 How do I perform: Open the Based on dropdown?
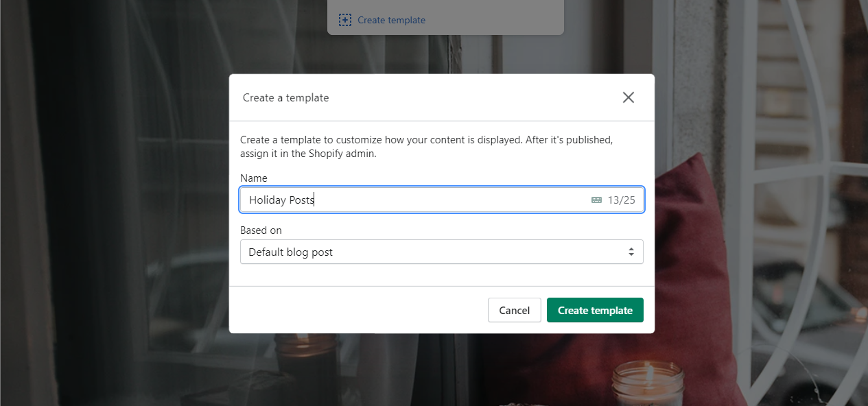pyautogui.click(x=442, y=252)
